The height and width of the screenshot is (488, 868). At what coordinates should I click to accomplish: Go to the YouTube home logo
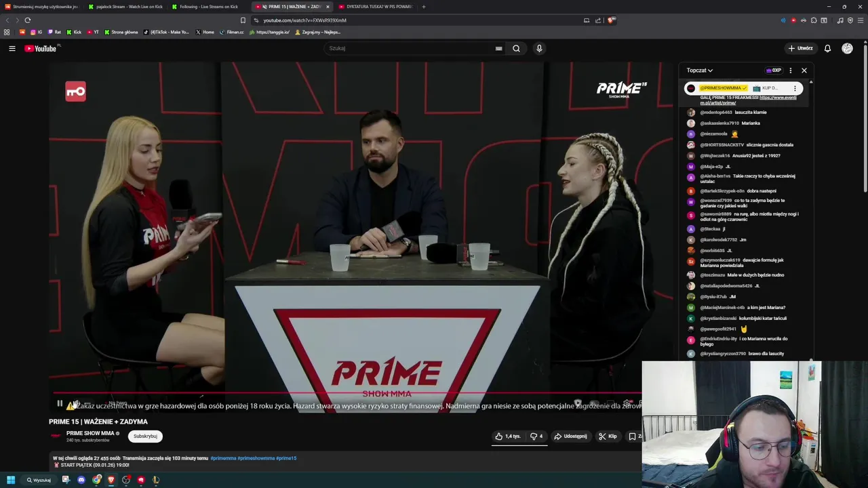pyautogui.click(x=42, y=48)
